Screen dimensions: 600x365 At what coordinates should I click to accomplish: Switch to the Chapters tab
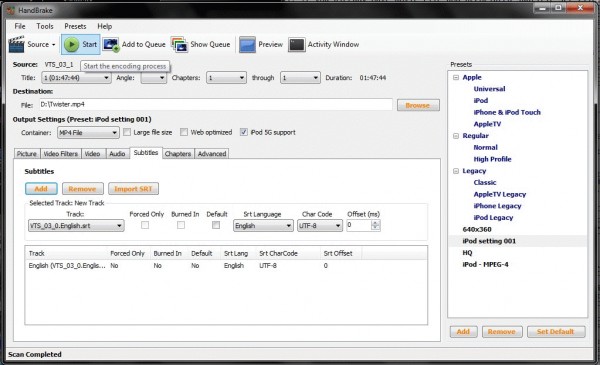(x=178, y=154)
